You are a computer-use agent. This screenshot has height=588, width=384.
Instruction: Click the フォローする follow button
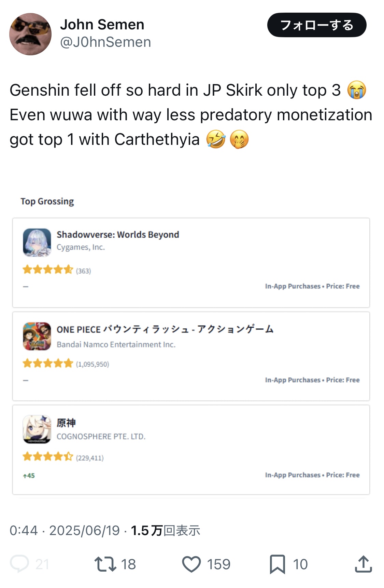pyautogui.click(x=317, y=25)
